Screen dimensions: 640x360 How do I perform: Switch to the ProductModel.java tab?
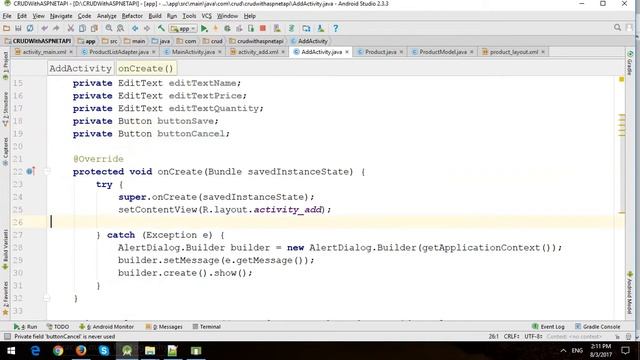click(442, 52)
